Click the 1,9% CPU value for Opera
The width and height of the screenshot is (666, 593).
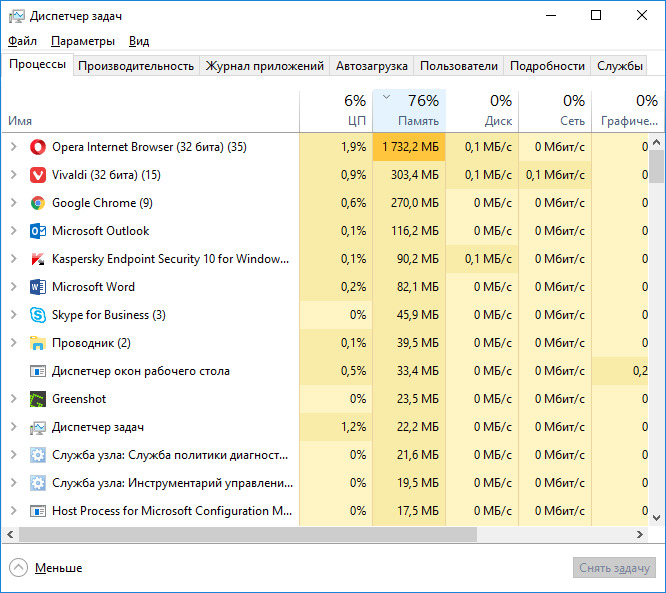click(353, 147)
